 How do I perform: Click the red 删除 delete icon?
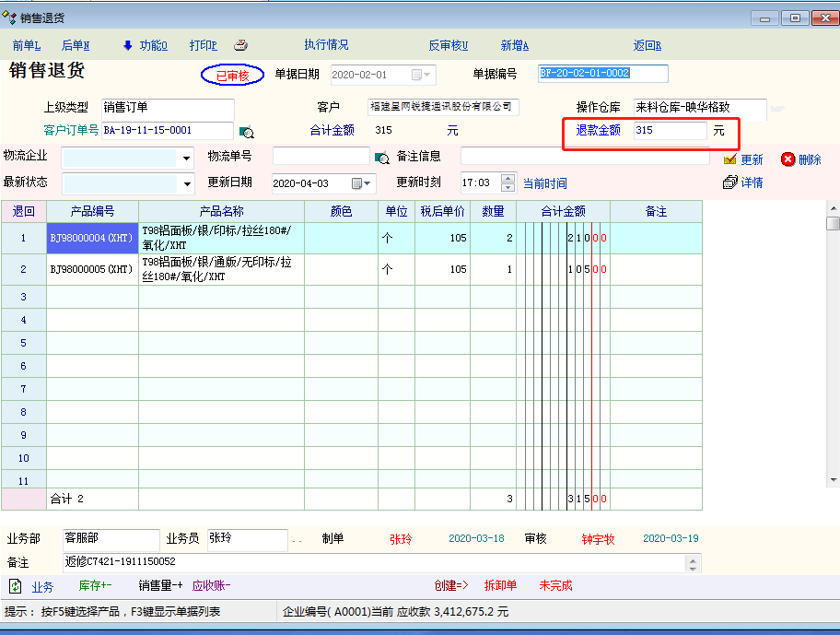788,159
